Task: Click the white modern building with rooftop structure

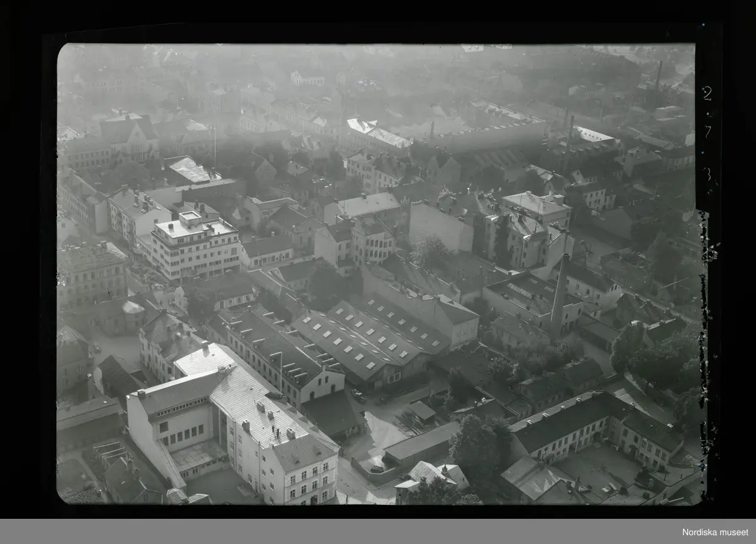Action: click(195, 246)
